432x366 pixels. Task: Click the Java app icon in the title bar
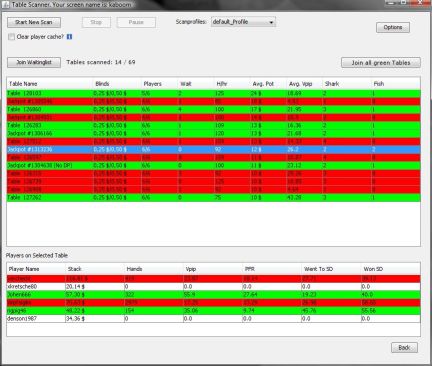(x=6, y=5)
